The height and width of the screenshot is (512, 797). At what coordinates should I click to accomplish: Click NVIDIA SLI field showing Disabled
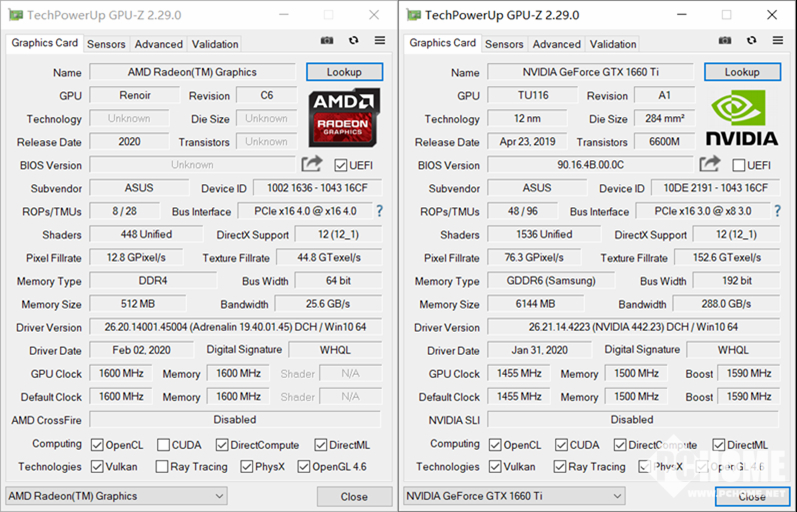633,419
